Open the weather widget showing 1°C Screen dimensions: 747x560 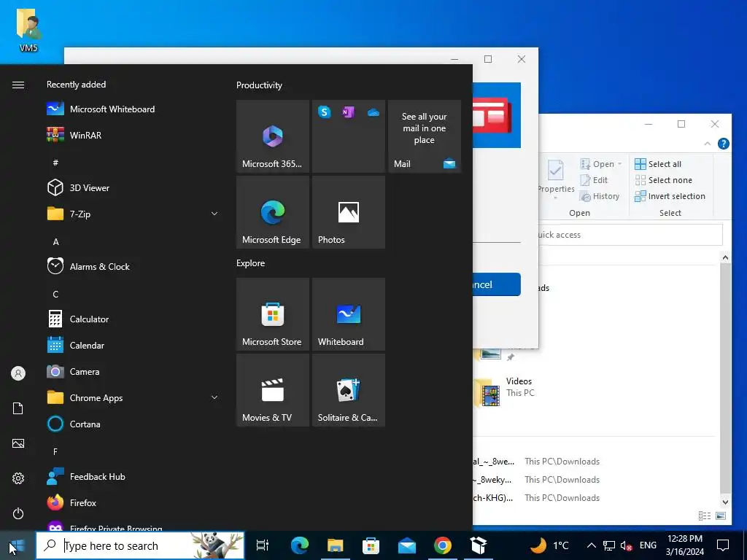550,545
